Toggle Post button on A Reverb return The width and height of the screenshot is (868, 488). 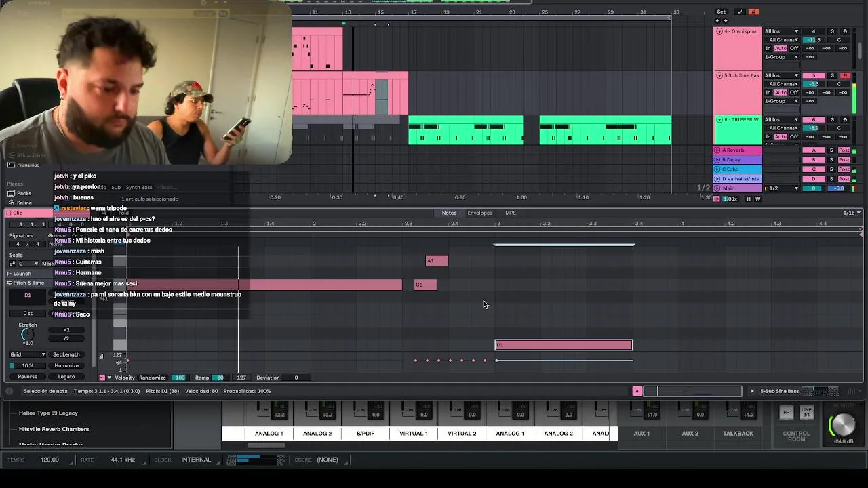pos(844,150)
